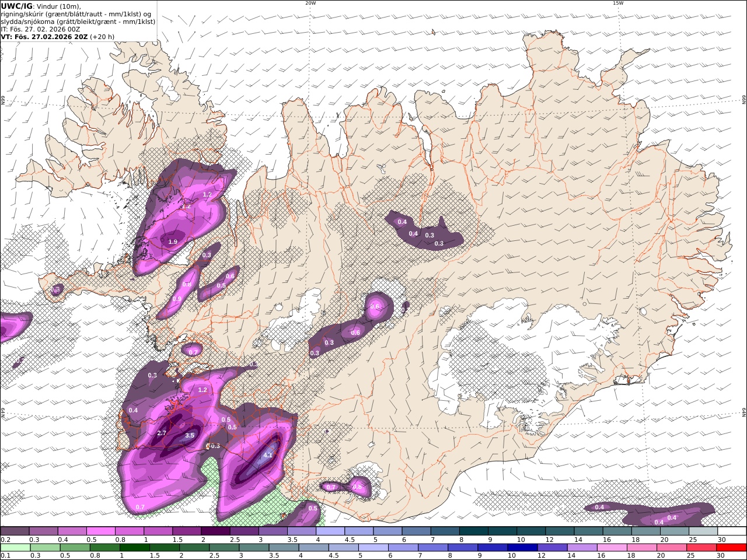Click the 15W longitude label
Image resolution: width=747 pixels, height=560 pixels.
pyautogui.click(x=618, y=3)
